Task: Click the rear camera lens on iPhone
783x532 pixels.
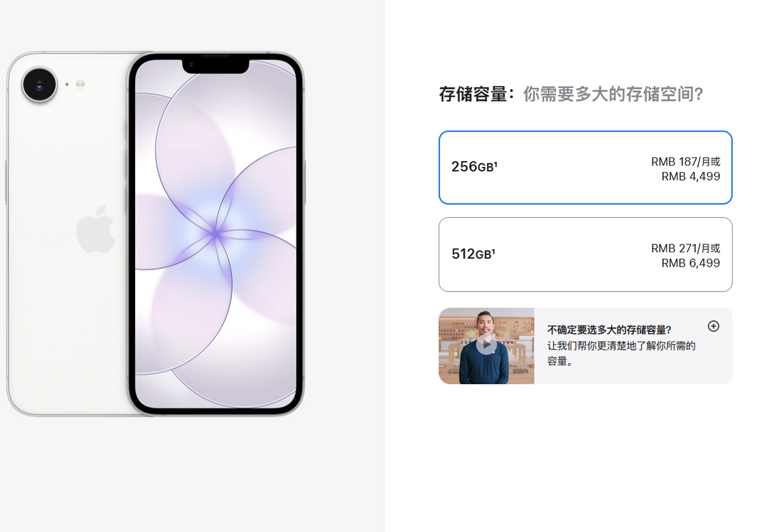Action: [40, 84]
